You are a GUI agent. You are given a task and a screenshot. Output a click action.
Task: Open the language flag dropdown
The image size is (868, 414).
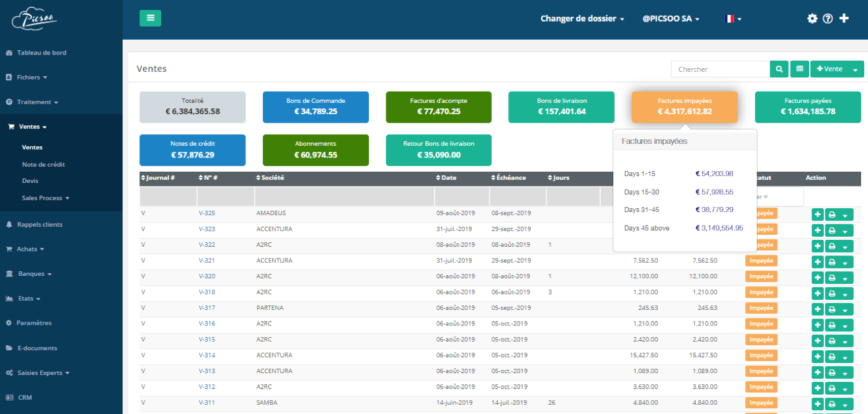pyautogui.click(x=733, y=19)
